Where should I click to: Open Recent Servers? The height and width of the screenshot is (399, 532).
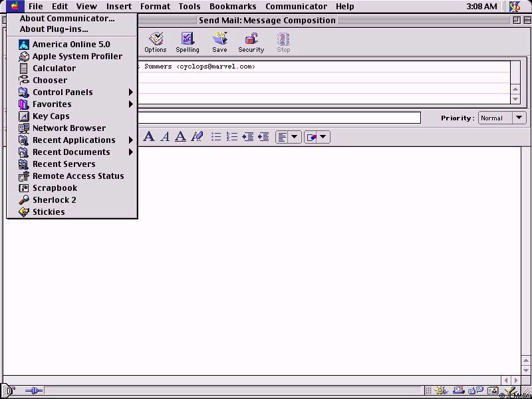(x=72, y=164)
